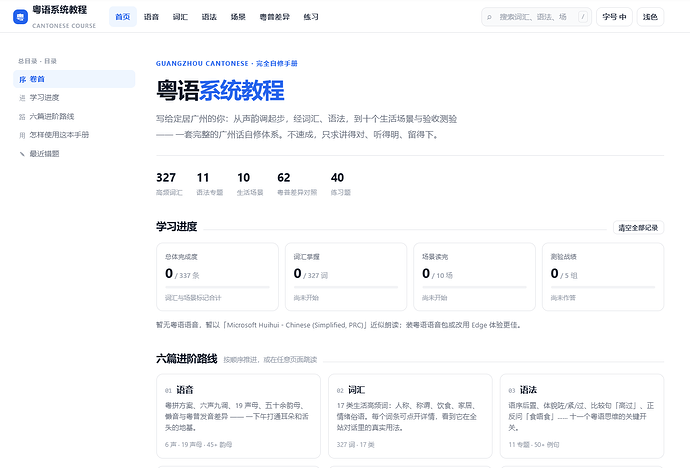Click the 327 高频词汇 statistic
This screenshot has height=468, width=690.
tap(169, 183)
